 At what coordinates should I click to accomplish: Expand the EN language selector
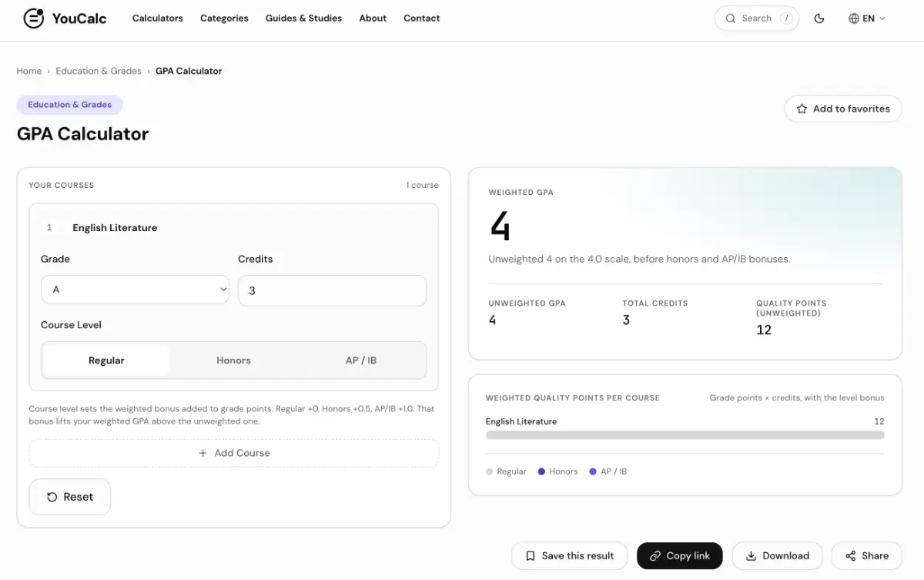[868, 18]
